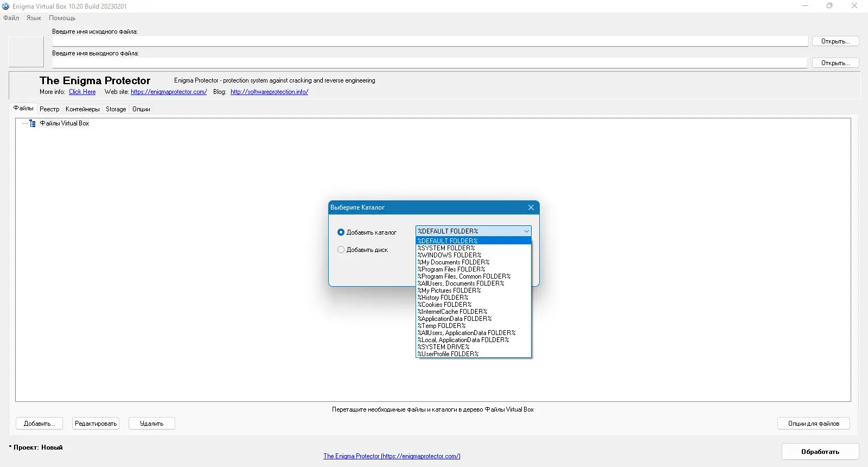Viewport: 868px width, 467px height.
Task: Switch to the Опции tab
Action: pyautogui.click(x=141, y=109)
